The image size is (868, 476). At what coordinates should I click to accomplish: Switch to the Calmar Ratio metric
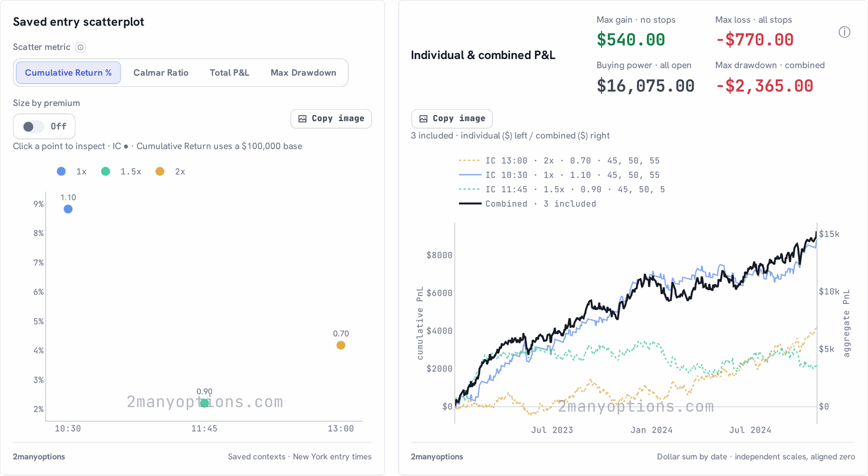tap(161, 73)
